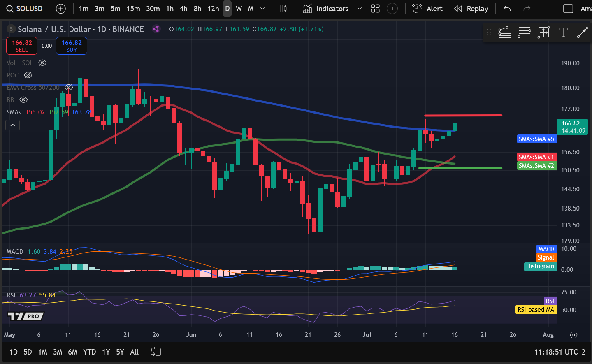Image resolution: width=592 pixels, height=364 pixels.
Task: Open the Indicators dialog
Action: tap(325, 9)
